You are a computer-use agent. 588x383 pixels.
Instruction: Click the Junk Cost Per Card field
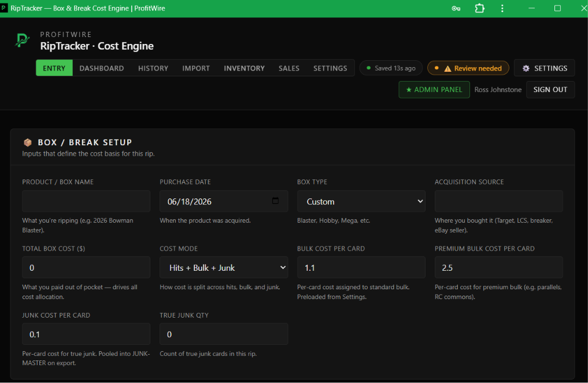coord(86,334)
